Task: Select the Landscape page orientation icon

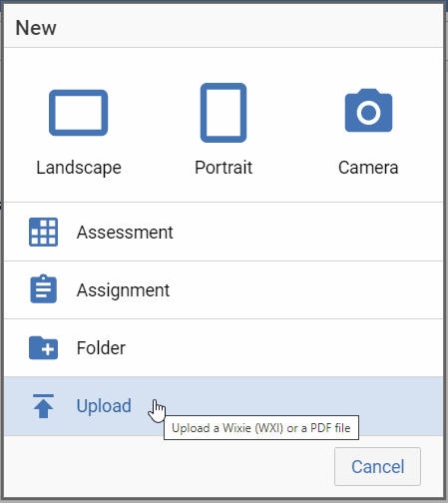Action: tap(78, 113)
